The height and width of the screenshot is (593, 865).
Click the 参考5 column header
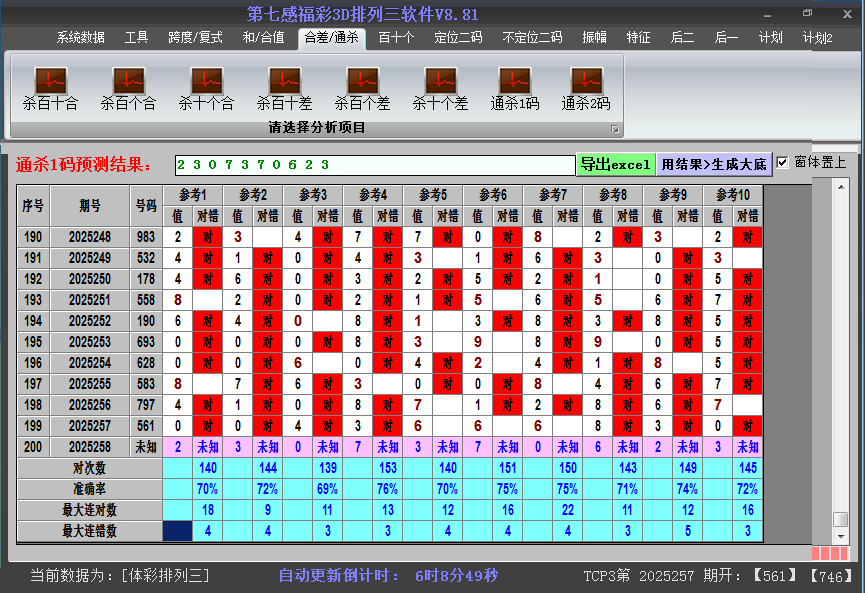pyautogui.click(x=433, y=195)
